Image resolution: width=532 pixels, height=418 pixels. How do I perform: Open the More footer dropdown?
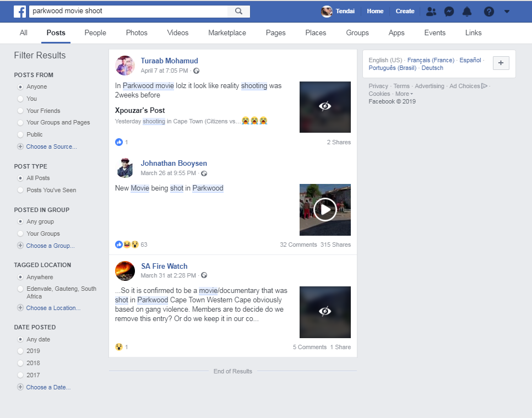click(x=404, y=94)
